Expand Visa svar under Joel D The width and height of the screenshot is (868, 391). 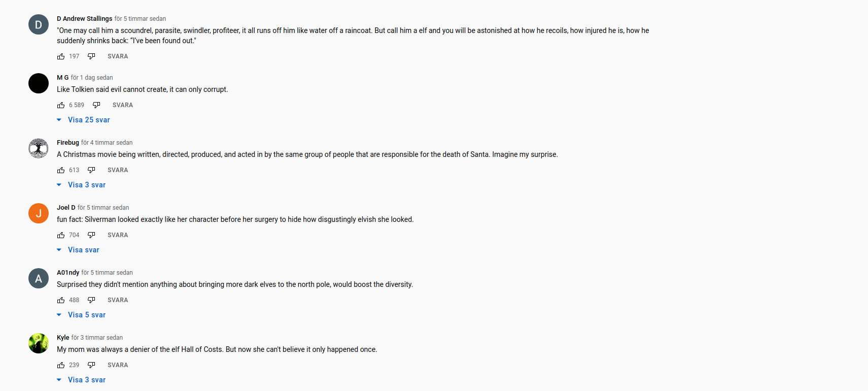[x=78, y=250]
